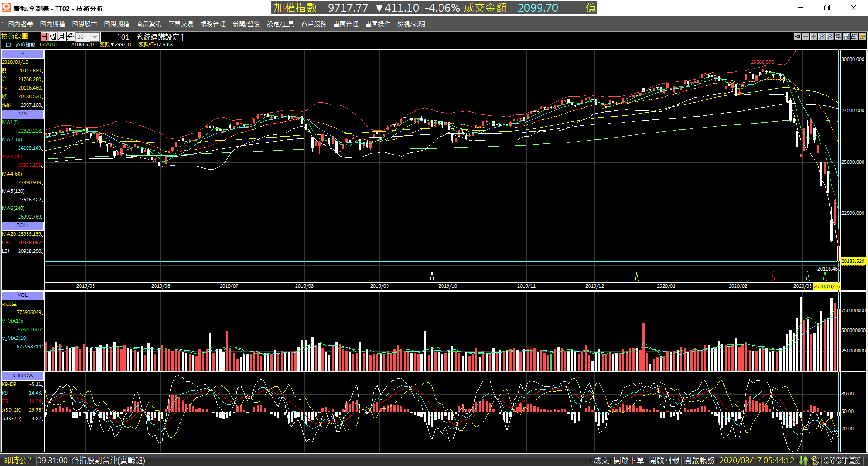Click the 開啟帳務 button
The height and width of the screenshot is (466, 868).
699,461
